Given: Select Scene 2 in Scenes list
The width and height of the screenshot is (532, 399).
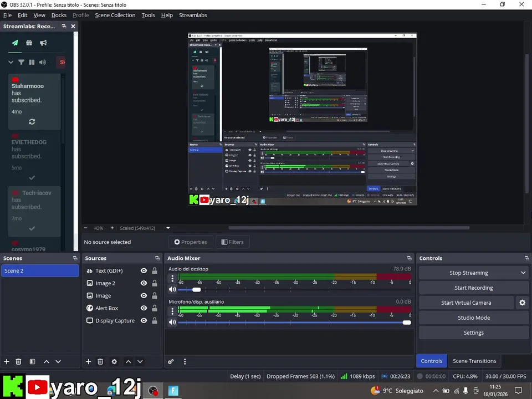Looking at the screenshot, I should click(x=40, y=270).
